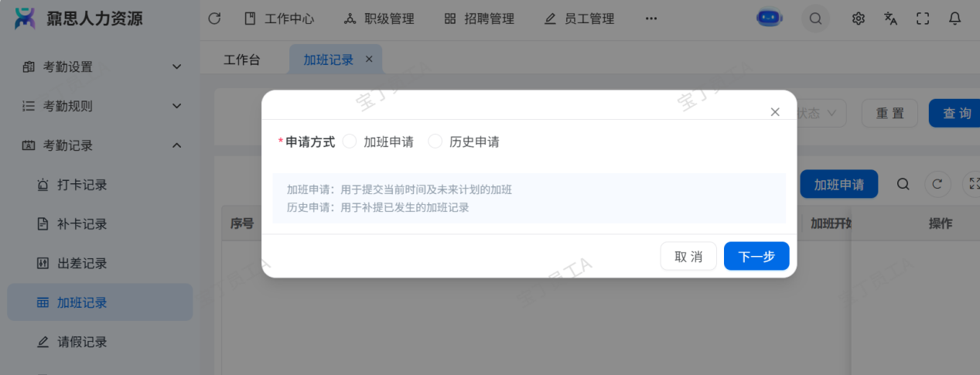
Task: Close the dialog with X icon
Action: [775, 112]
